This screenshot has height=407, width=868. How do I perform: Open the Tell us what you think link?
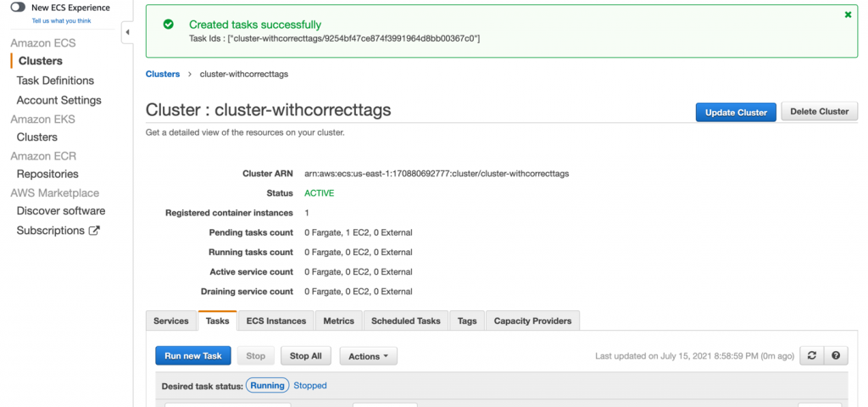coord(61,20)
